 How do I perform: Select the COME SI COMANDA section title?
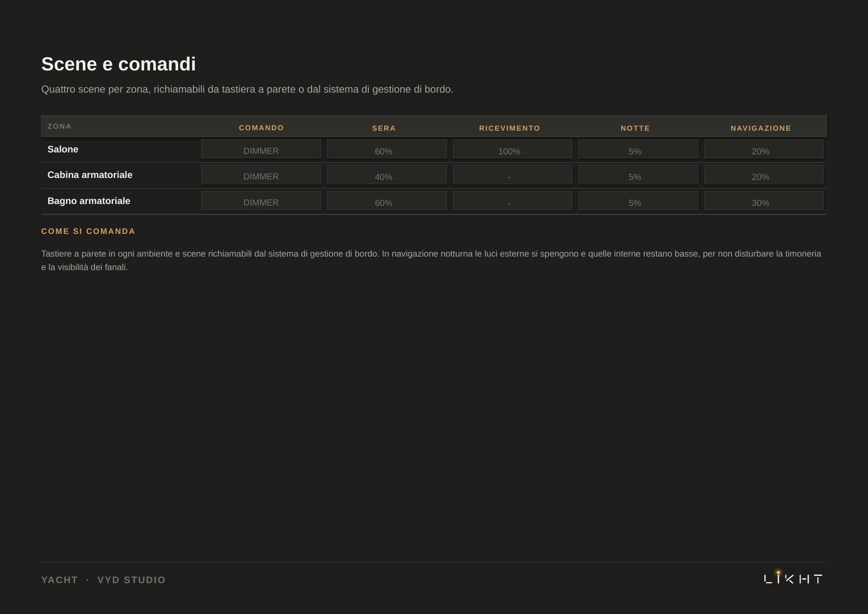click(x=88, y=231)
